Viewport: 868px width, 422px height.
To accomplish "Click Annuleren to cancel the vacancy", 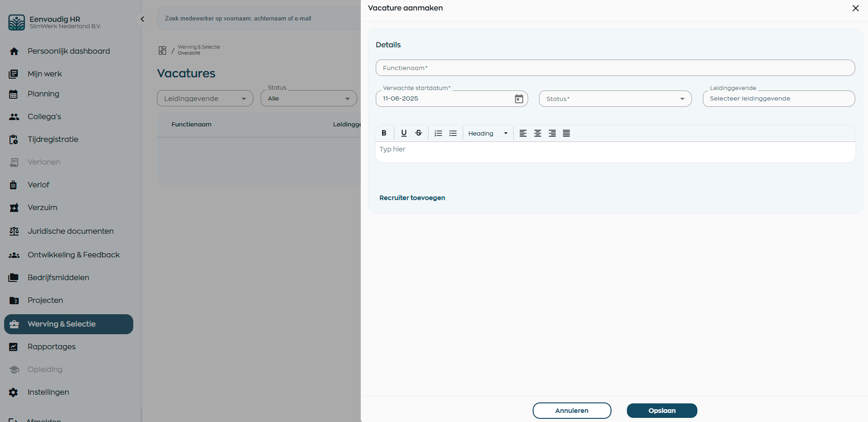I will click(x=572, y=411).
